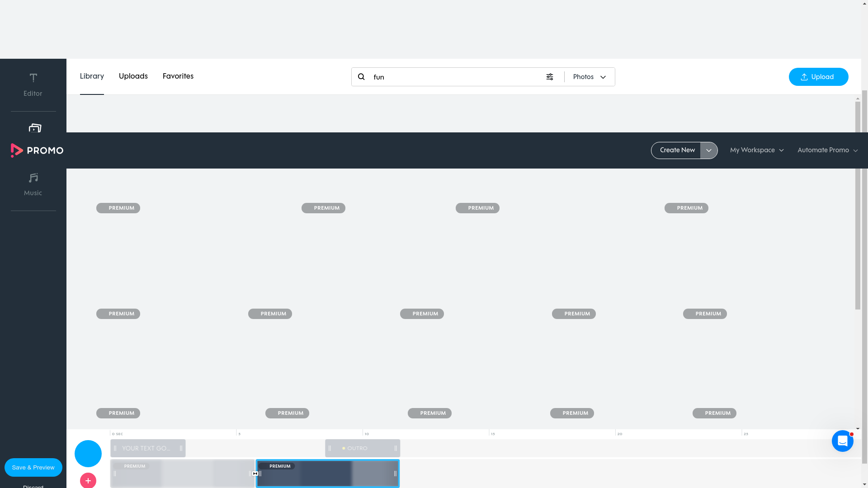Click the 0 SEC timeline ruler mark

click(x=118, y=434)
